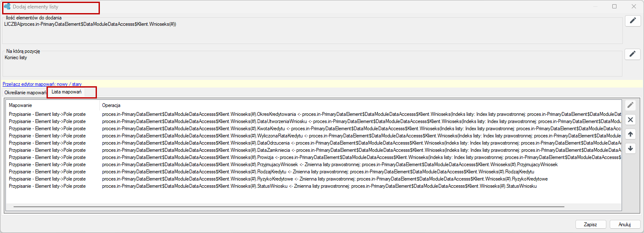Click the Mapowanie column header
Image resolution: width=644 pixels, height=233 pixels.
53,105
